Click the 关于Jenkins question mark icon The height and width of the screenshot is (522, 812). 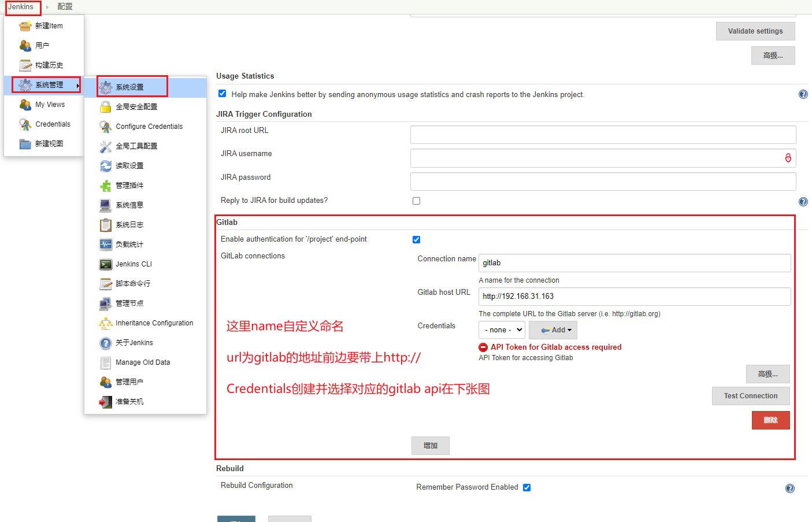pos(105,343)
